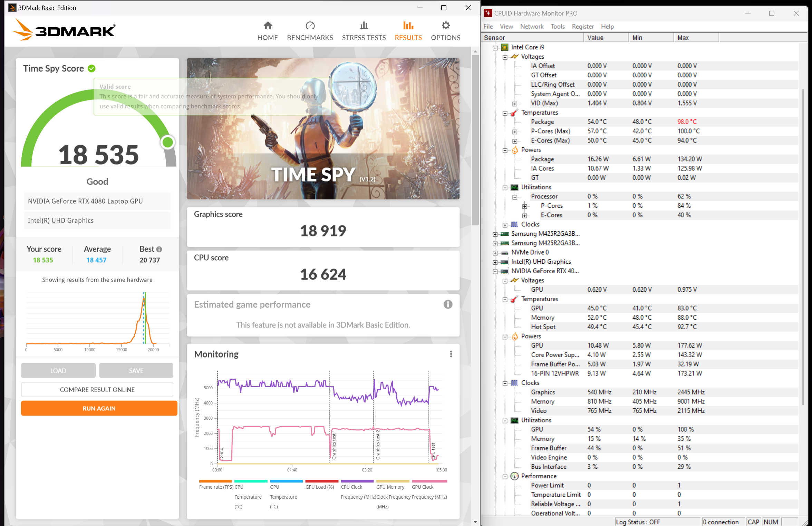Click the CPU Powers flame icon
Viewport: 812px width, 526px height.
[x=514, y=150]
